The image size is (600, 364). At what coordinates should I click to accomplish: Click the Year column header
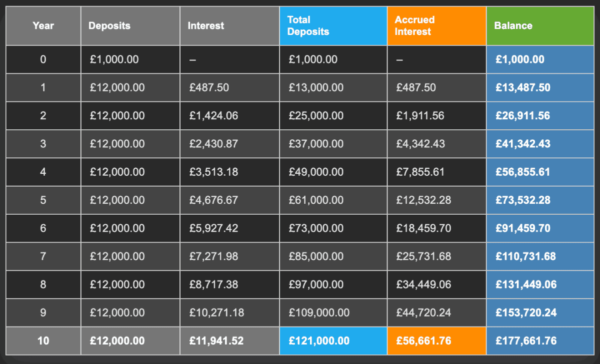click(x=43, y=25)
